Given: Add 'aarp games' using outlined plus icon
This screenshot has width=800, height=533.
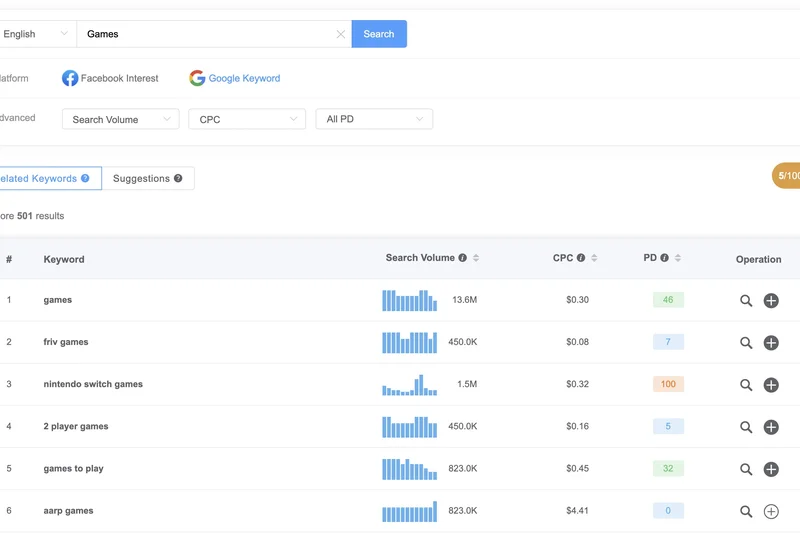Looking at the screenshot, I should click(771, 511).
